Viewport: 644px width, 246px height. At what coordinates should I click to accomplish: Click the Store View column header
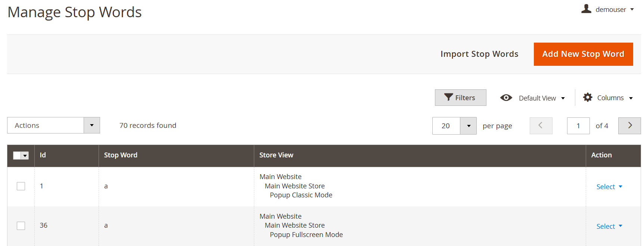[276, 155]
